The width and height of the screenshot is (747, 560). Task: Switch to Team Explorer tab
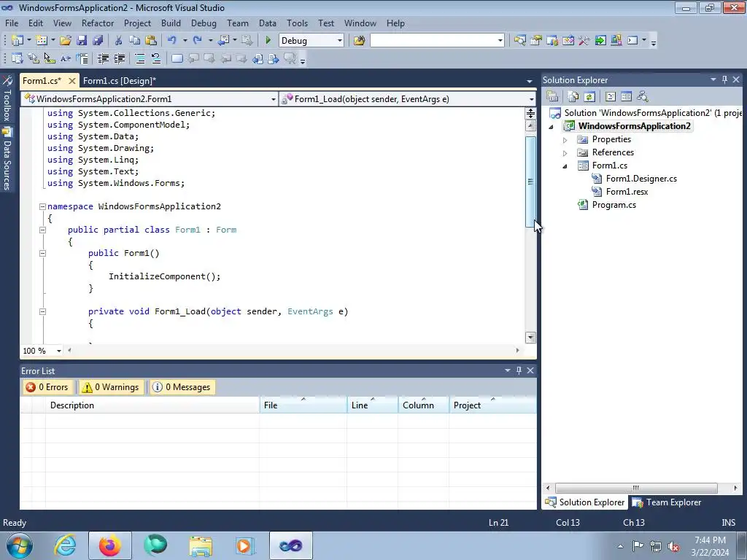click(667, 502)
